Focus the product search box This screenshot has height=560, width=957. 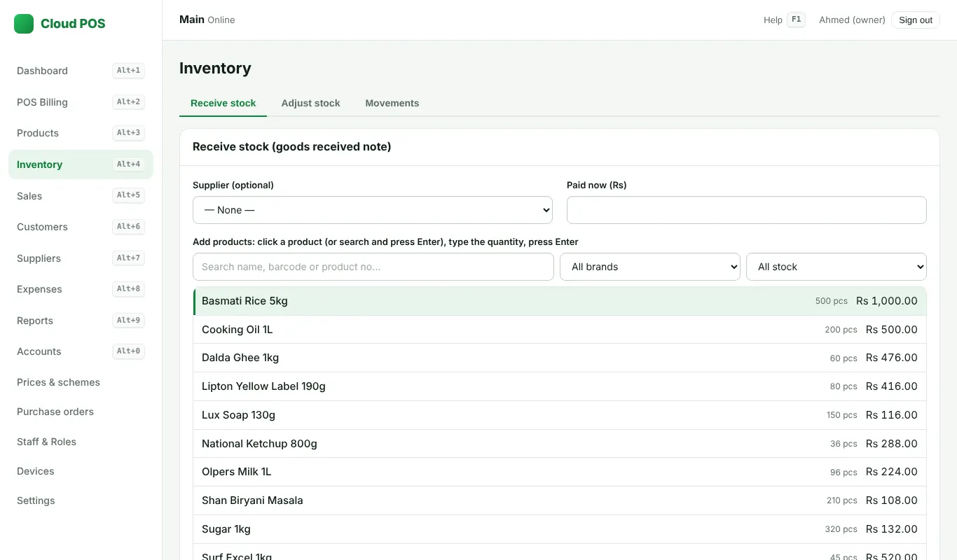click(x=373, y=267)
